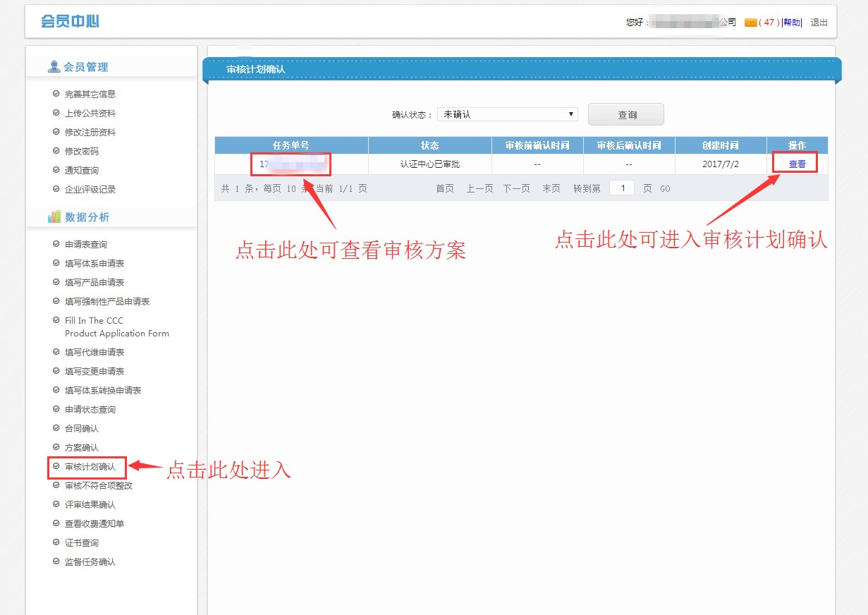This screenshot has width=868, height=615.
Task: Click the 数据分析 bar chart icon
Action: [x=54, y=217]
